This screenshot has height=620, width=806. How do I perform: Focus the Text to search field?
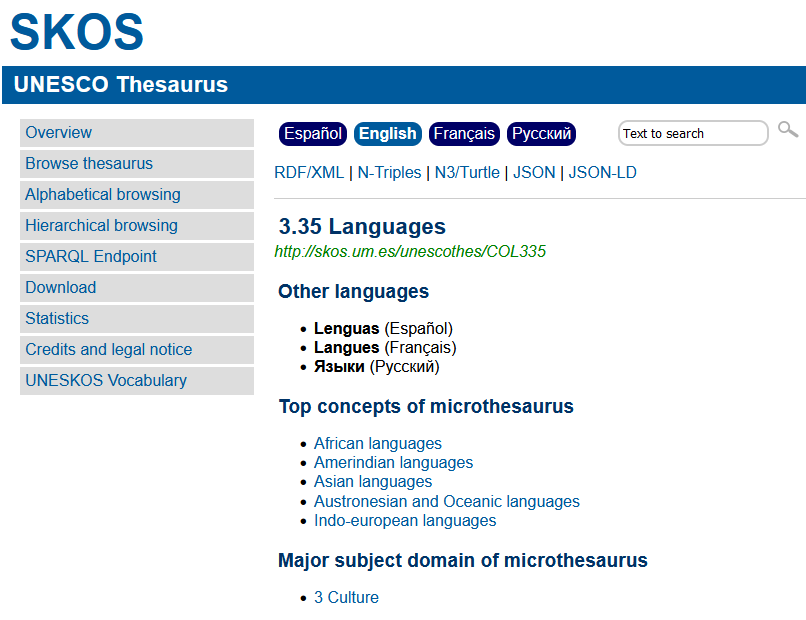coord(693,134)
